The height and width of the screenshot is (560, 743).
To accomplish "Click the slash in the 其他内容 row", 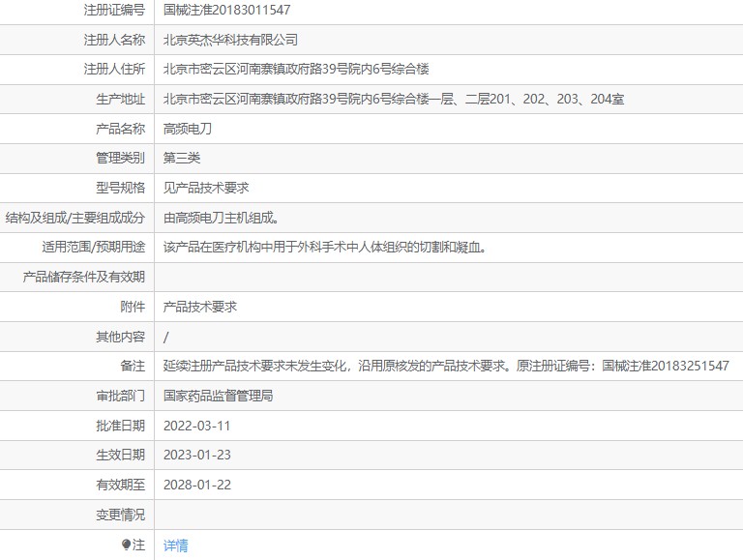I will coord(165,337).
